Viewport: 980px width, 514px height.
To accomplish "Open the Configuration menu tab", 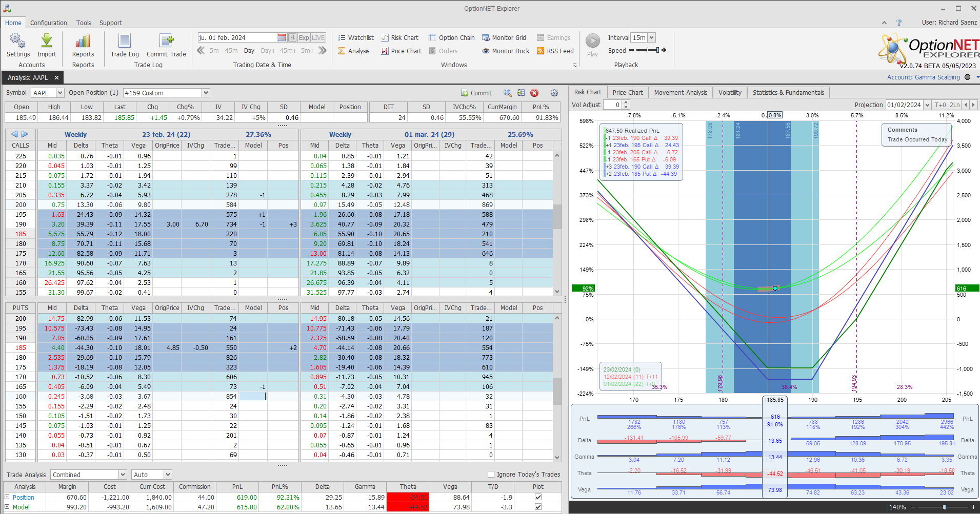I will pos(48,23).
